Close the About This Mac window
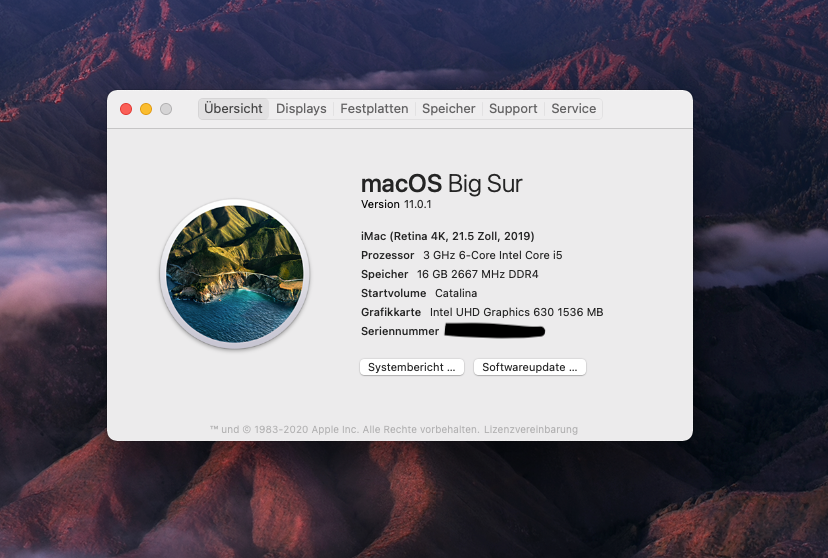Screen dimensions: 828x558 tap(126, 109)
